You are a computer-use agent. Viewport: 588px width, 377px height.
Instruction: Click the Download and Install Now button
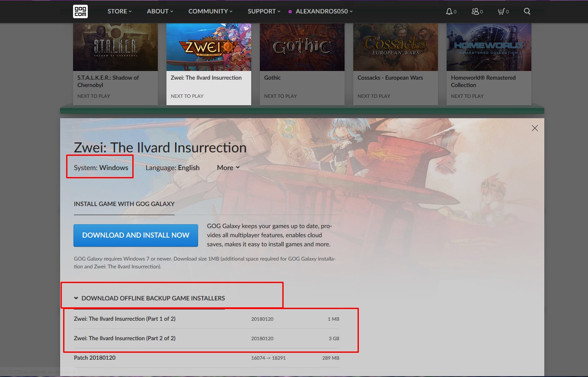[x=136, y=235]
